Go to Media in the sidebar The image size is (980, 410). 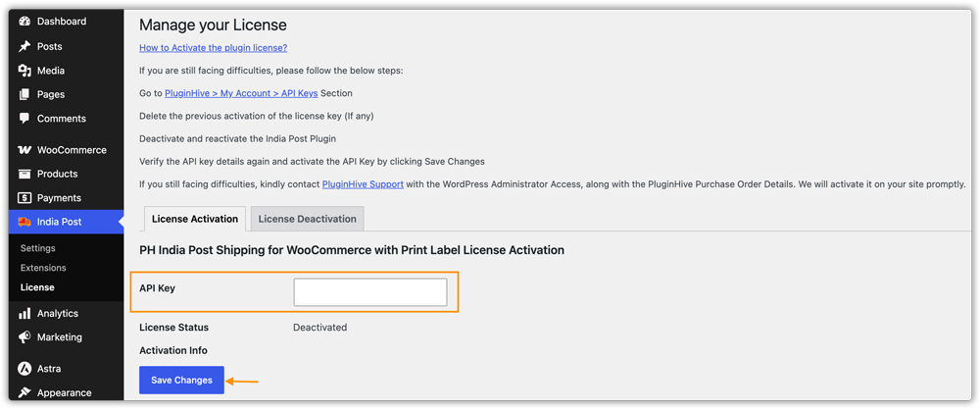click(x=67, y=71)
